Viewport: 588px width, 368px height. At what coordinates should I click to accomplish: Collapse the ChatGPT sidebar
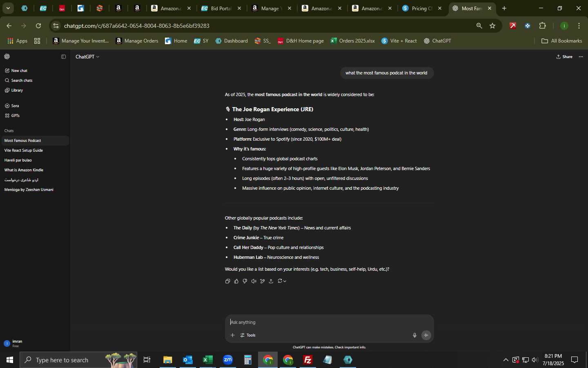pyautogui.click(x=63, y=57)
